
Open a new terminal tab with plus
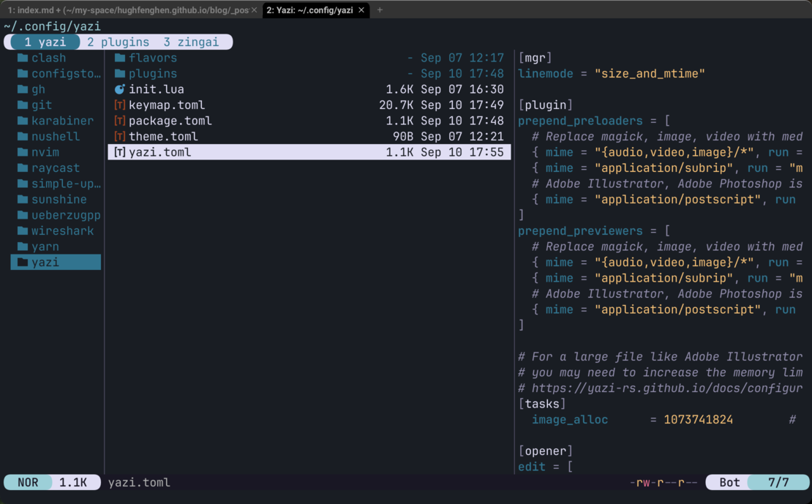coord(380,10)
